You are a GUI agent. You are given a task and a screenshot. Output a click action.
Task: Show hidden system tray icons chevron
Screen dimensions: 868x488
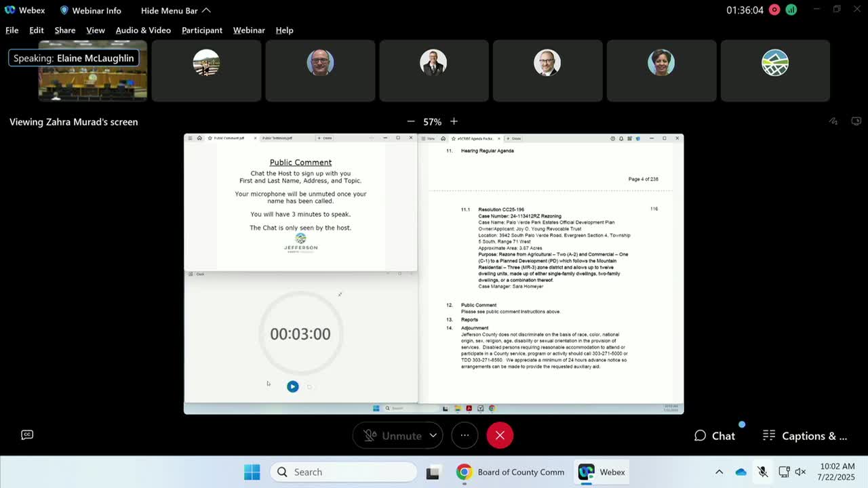(x=719, y=472)
